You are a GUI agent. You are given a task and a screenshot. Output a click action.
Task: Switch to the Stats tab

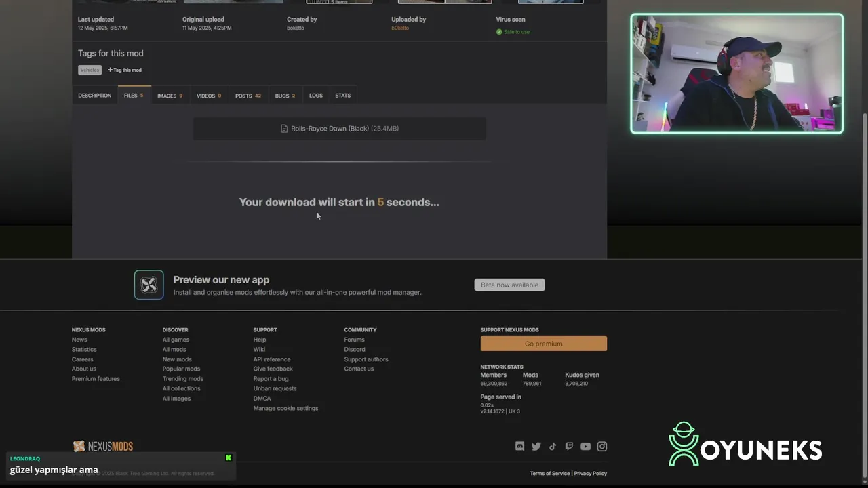pos(343,96)
